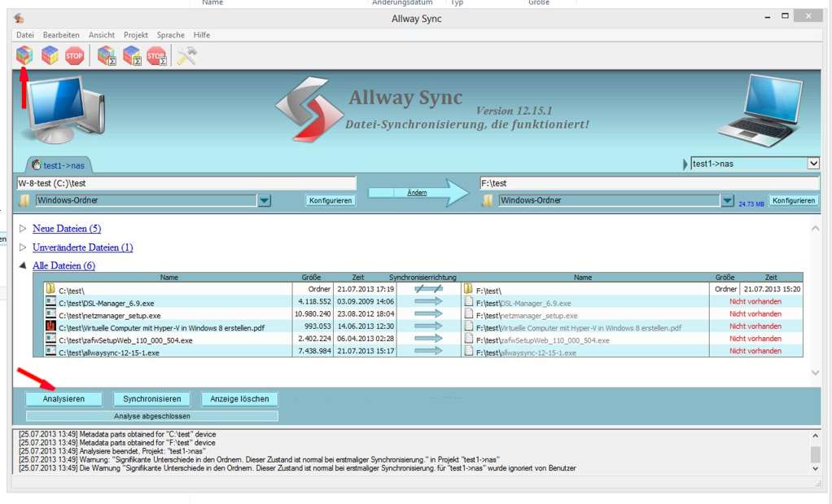Click the log panel scroll down arrow

click(816, 469)
